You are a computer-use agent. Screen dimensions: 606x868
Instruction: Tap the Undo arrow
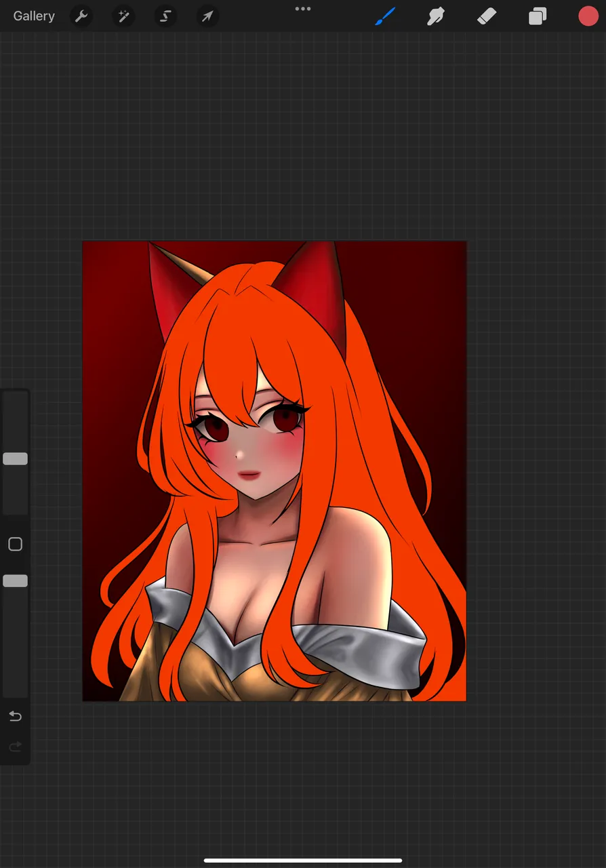point(15,716)
